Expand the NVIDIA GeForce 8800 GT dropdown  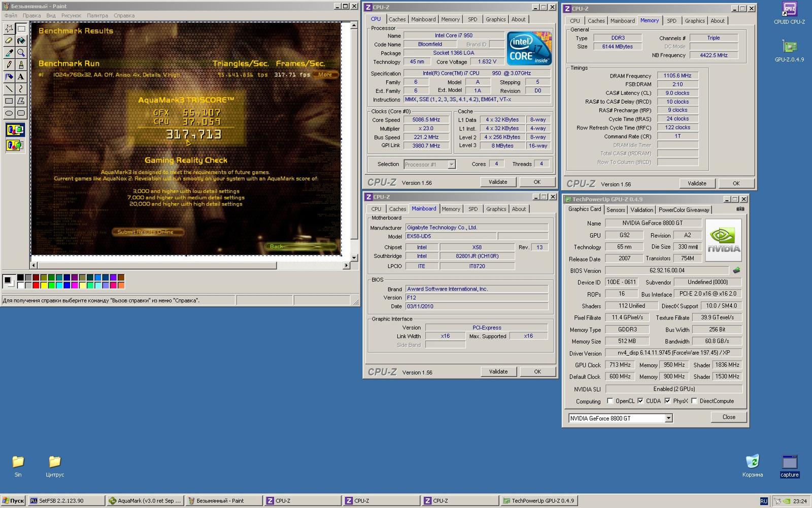[668, 418]
